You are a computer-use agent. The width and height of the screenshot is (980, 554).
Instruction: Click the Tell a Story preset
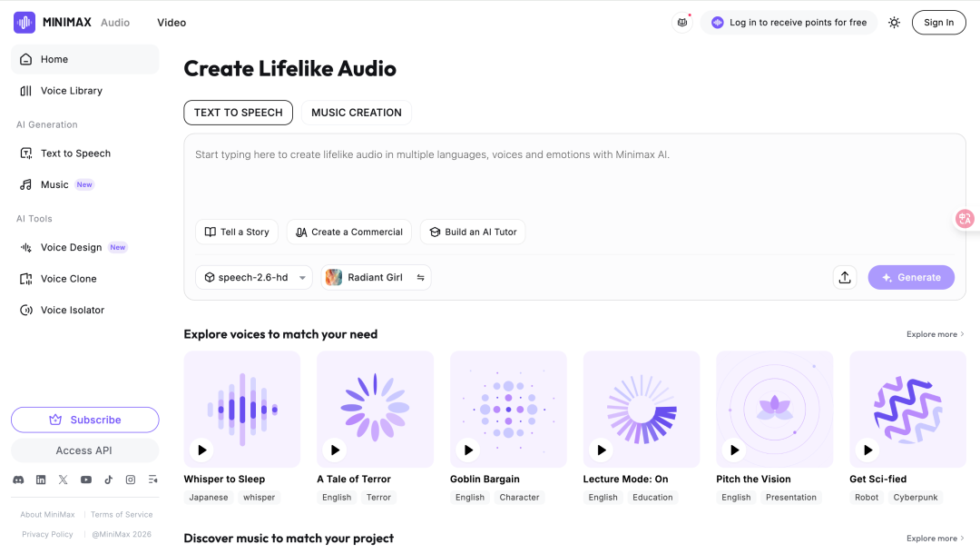point(237,232)
